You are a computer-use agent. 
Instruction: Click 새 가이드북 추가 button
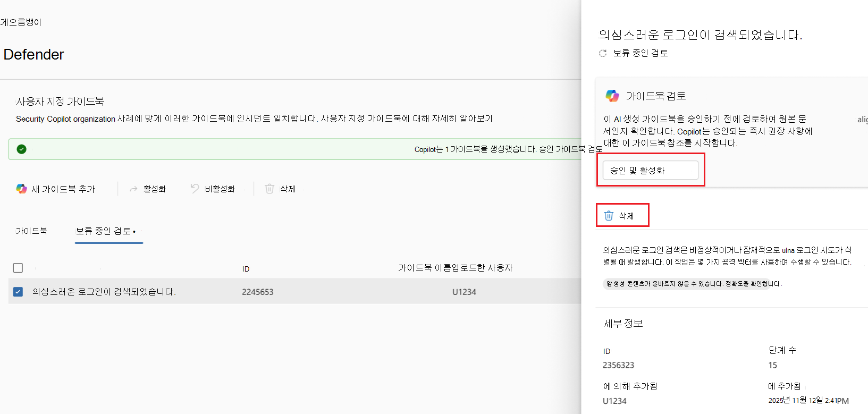56,189
